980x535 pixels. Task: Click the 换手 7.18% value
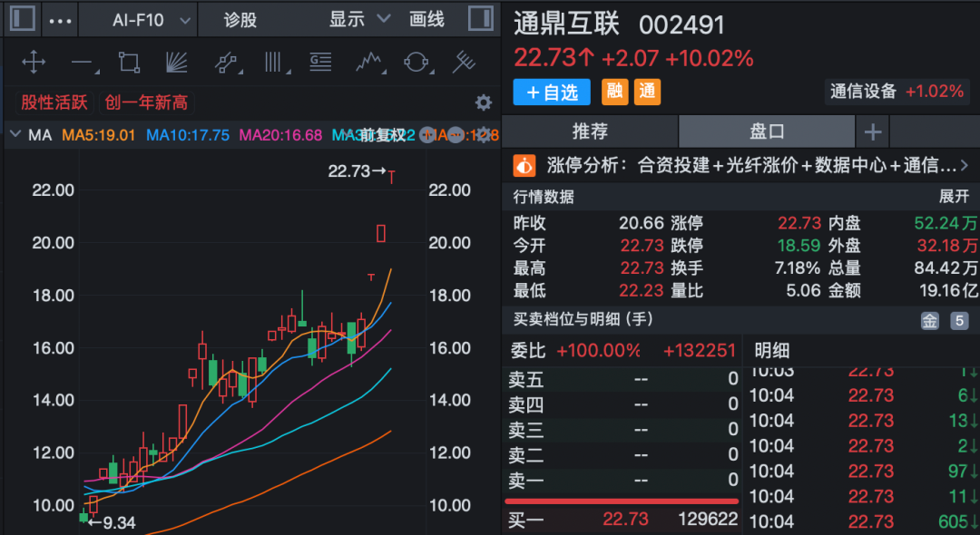click(x=797, y=268)
